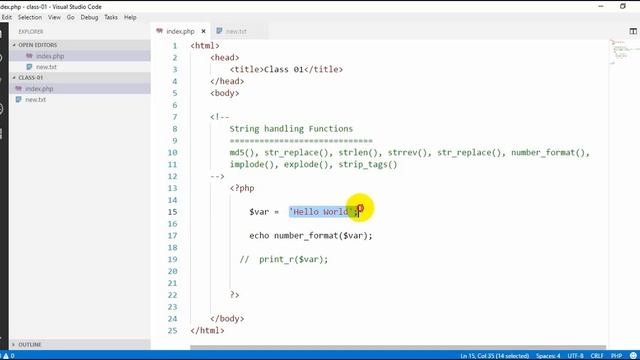Click the <title>Class 01</title> line
Viewport: 640px width, 360px height.
[x=286, y=69]
